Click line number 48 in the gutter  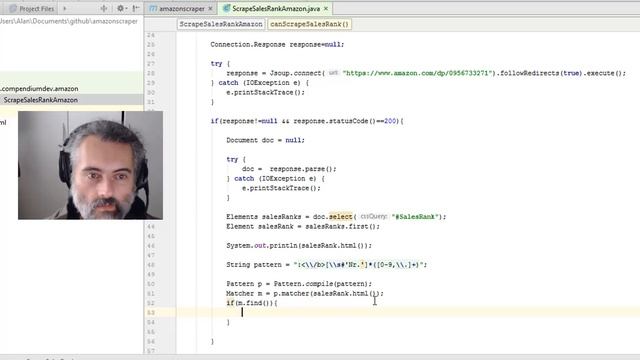point(151,265)
